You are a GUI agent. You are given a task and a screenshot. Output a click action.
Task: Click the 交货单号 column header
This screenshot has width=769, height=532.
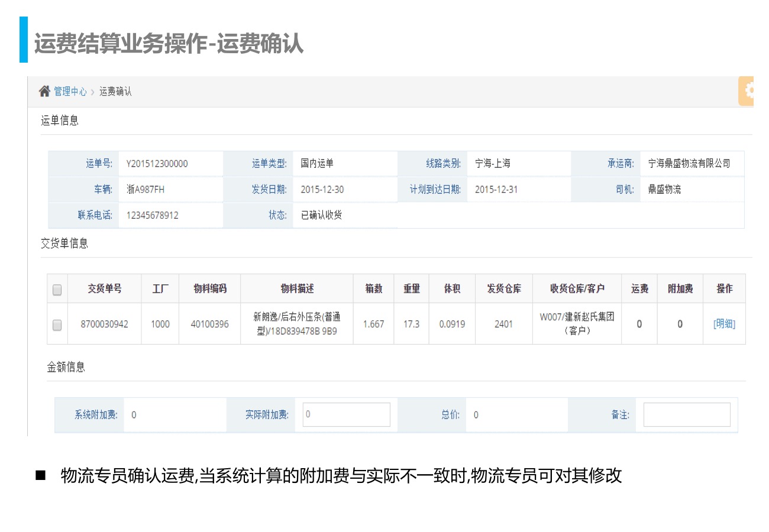pyautogui.click(x=105, y=288)
